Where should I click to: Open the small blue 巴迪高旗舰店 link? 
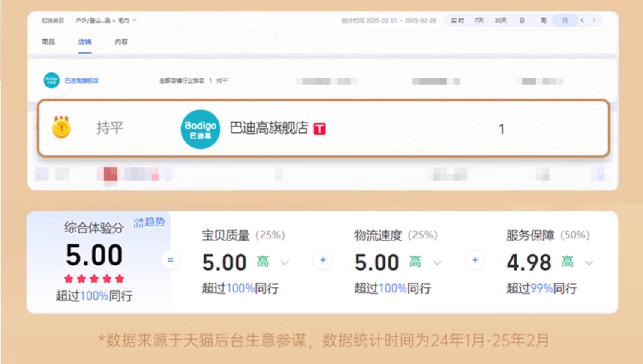pos(81,80)
